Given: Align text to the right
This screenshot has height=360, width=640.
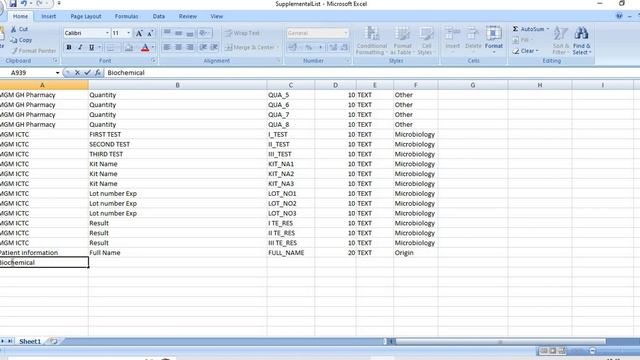Looking at the screenshot, I should pos(190,47).
